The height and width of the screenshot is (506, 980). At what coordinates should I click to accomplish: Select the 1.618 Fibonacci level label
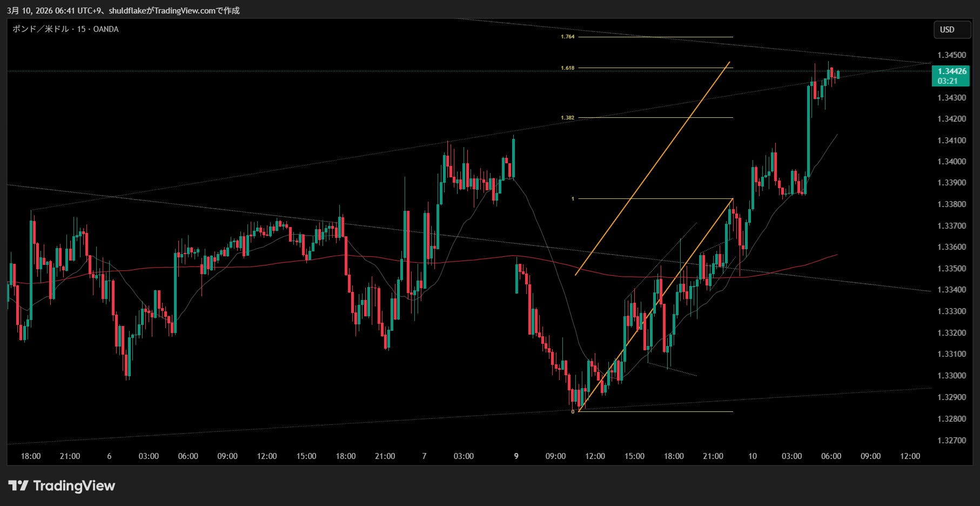tap(567, 68)
